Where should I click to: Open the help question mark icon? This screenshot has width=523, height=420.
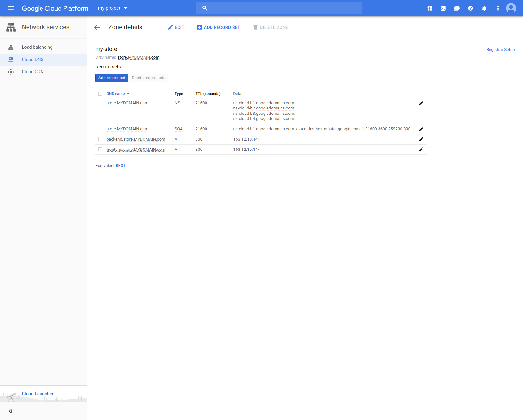(471, 8)
